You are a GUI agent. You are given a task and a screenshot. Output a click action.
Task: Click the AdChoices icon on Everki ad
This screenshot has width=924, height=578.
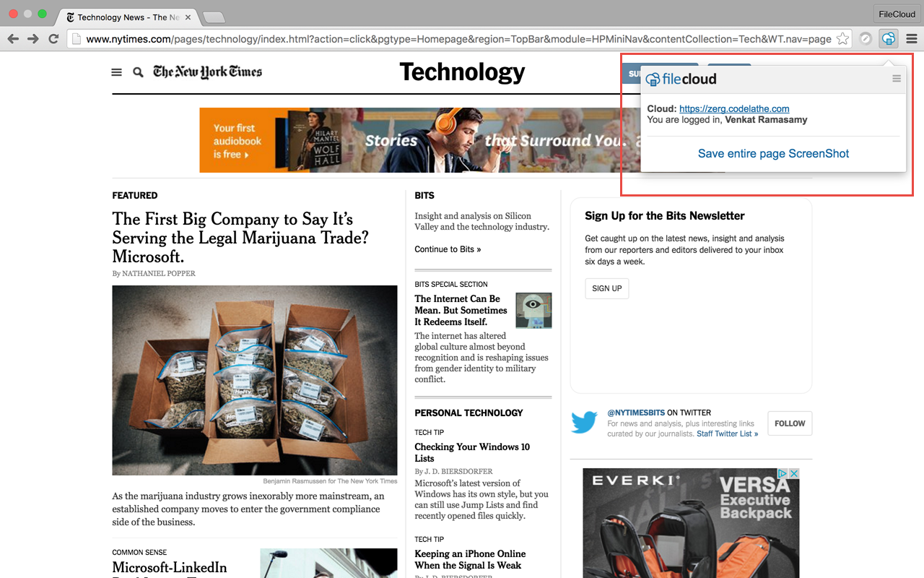(x=782, y=473)
